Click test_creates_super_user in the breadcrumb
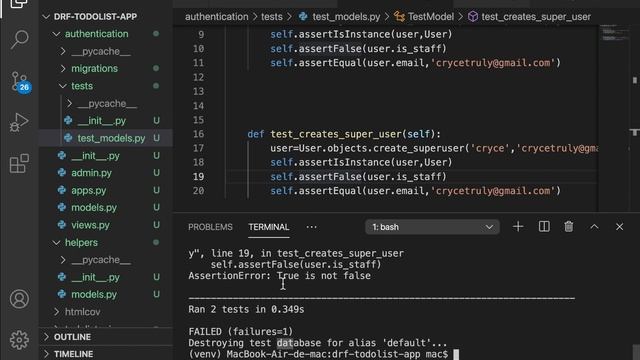The width and height of the screenshot is (640, 360). pos(536,17)
